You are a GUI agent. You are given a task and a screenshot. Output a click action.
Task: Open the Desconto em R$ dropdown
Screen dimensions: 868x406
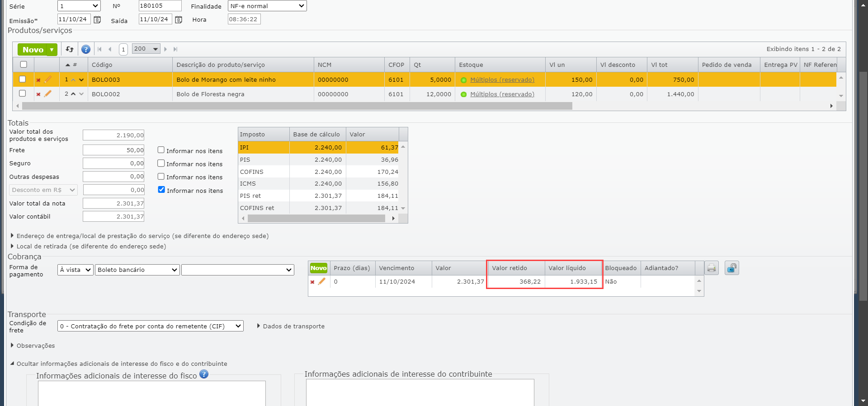[43, 190]
